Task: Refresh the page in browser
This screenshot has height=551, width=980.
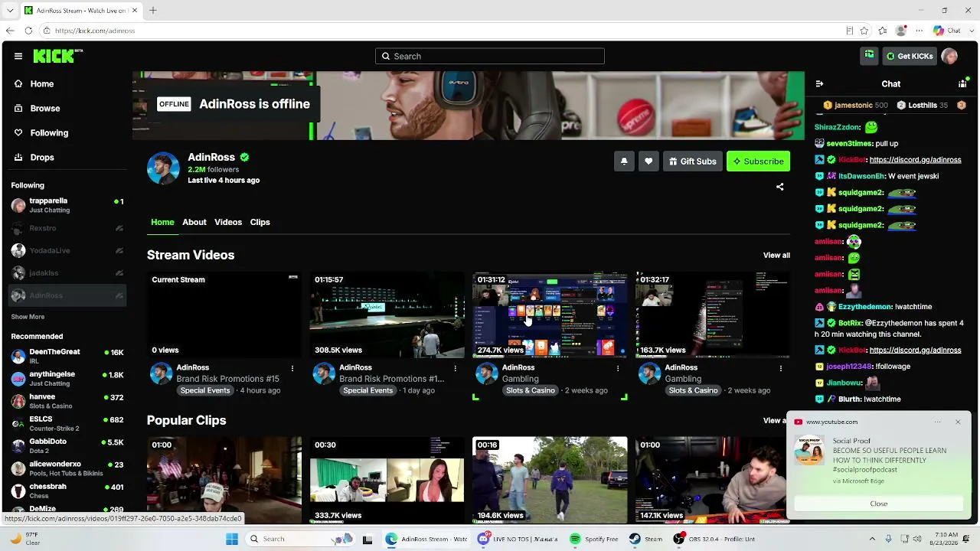Action: pyautogui.click(x=28, y=31)
